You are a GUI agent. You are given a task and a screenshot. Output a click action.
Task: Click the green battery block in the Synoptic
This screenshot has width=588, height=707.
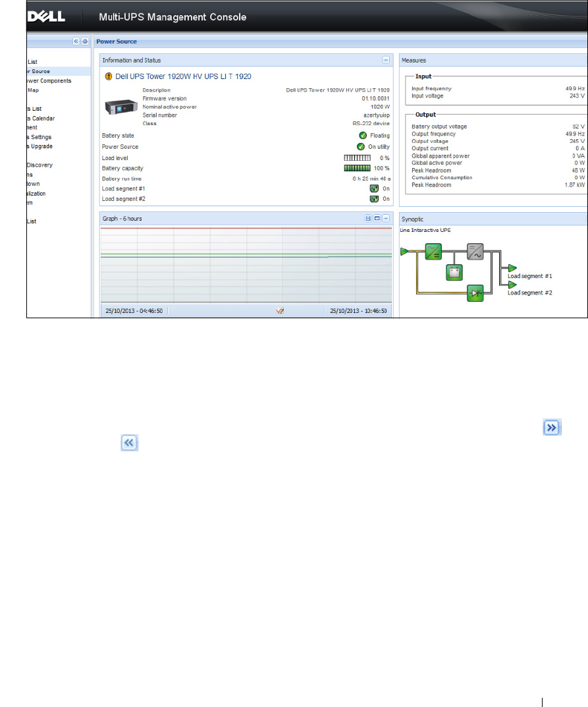pos(454,272)
